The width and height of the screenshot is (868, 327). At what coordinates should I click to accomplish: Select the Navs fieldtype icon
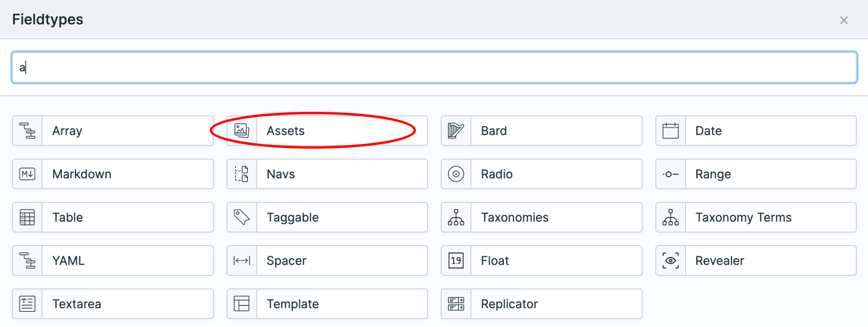pyautogui.click(x=241, y=174)
